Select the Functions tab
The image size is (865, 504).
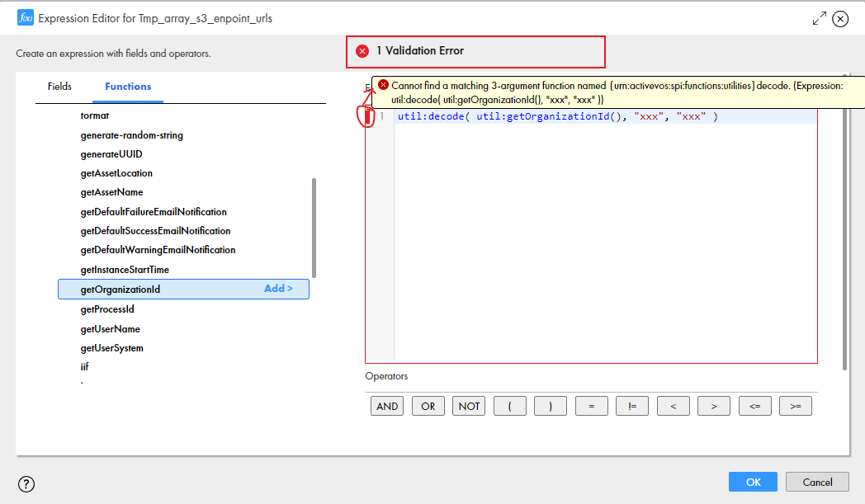128,87
